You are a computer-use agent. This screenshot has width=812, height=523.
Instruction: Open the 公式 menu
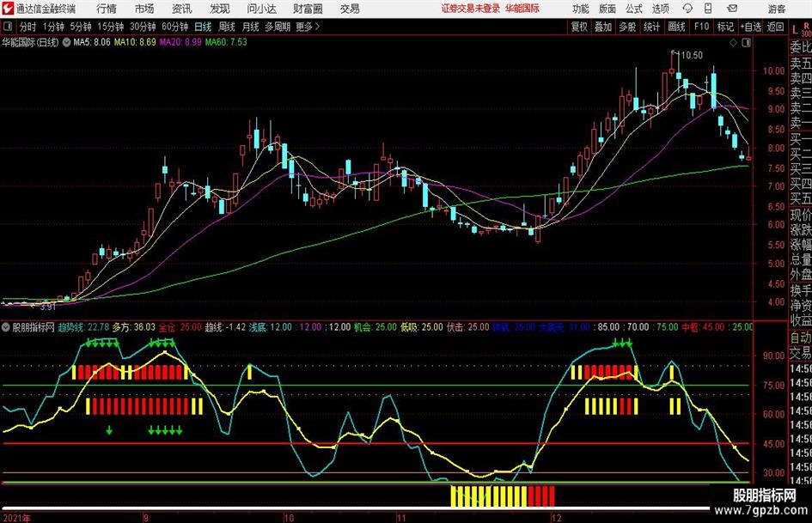tap(634, 9)
